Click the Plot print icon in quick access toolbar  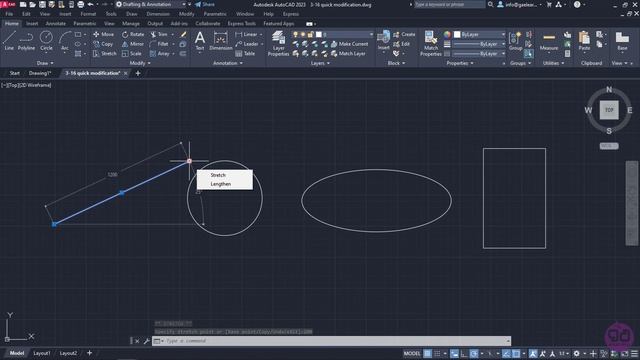pos(81,4)
